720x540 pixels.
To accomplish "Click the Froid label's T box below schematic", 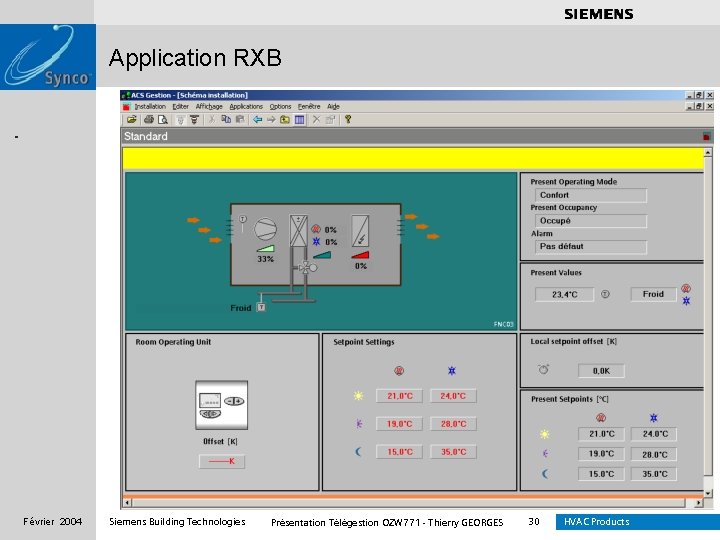I will pyautogui.click(x=261, y=307).
